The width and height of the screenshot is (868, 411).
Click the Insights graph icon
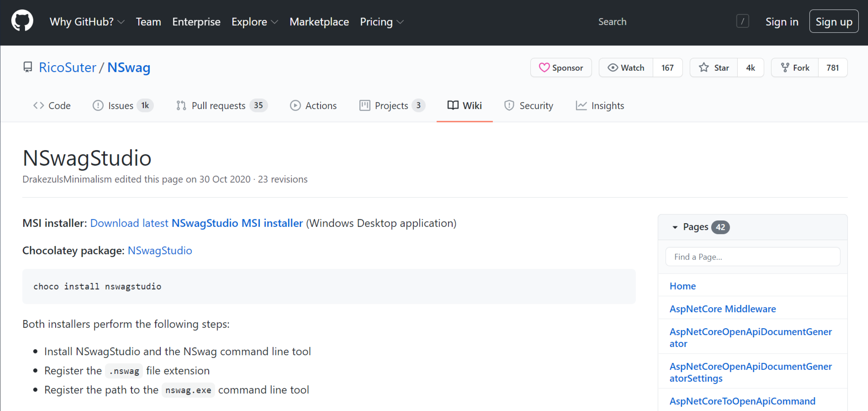[581, 105]
